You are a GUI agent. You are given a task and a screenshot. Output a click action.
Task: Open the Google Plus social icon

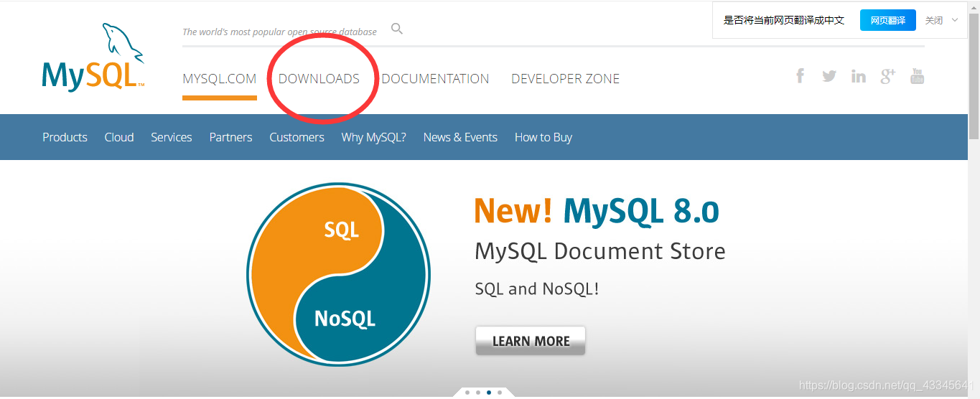point(888,76)
